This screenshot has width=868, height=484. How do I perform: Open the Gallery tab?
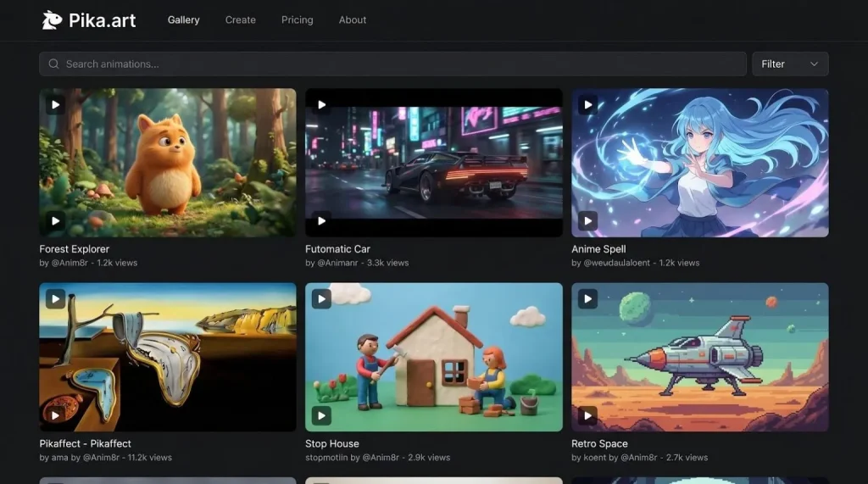point(183,20)
